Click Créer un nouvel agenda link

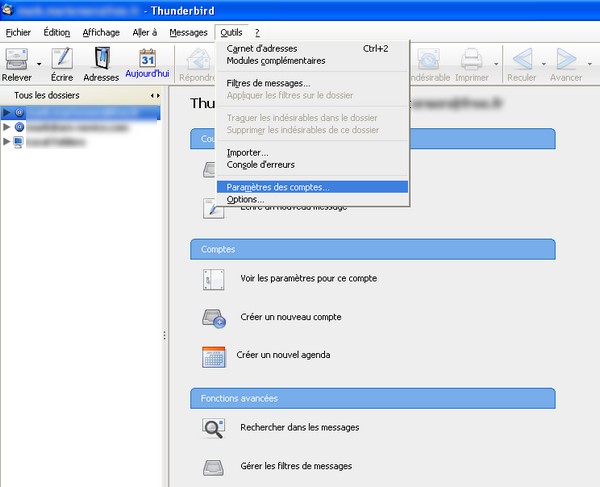tap(283, 355)
